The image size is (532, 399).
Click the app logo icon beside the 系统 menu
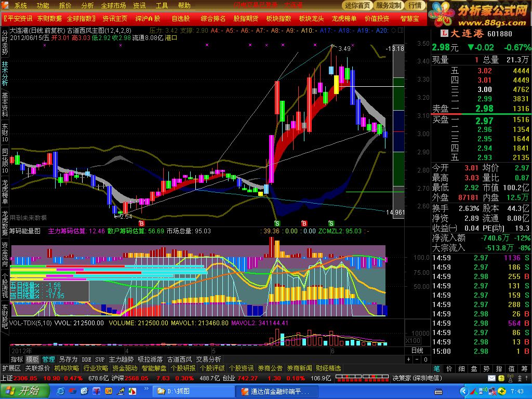tap(6, 5)
